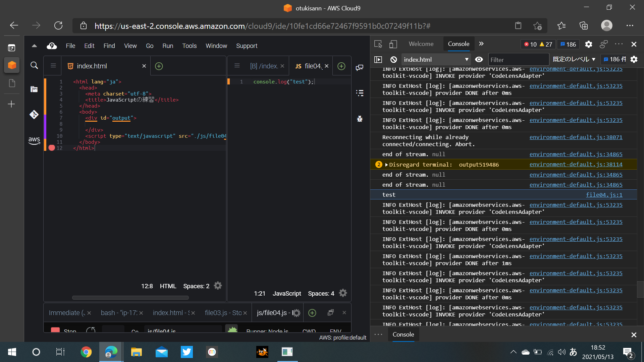Expand the Disregard terminal warning entry
The height and width of the screenshot is (362, 644).
point(387,165)
